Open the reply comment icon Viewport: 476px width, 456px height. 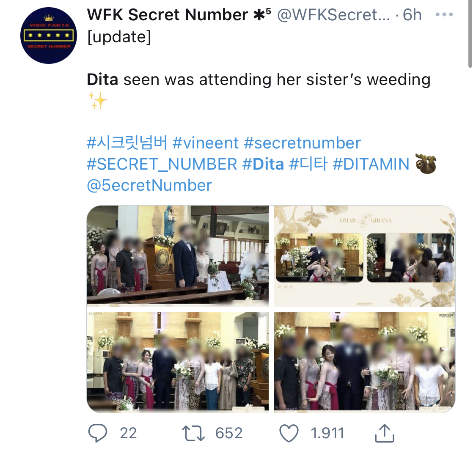tap(97, 433)
